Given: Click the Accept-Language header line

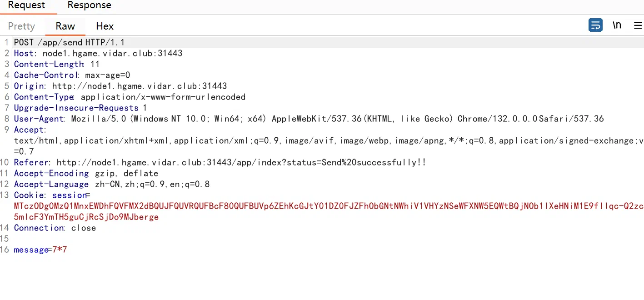Looking at the screenshot, I should tap(112, 184).
